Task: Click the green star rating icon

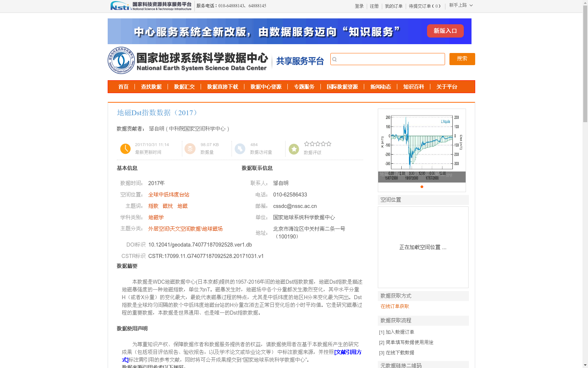Action: pyautogui.click(x=294, y=149)
